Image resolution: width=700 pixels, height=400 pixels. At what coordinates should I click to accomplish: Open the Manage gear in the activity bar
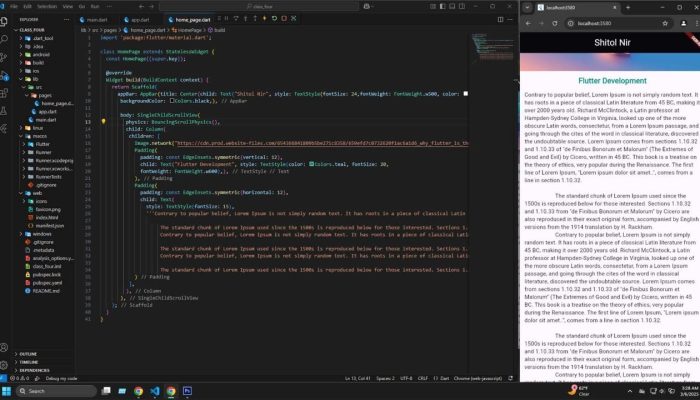coord(4,365)
